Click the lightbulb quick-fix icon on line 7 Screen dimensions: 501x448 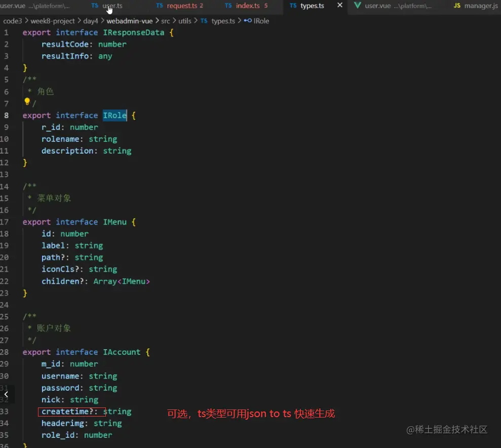pos(27,102)
